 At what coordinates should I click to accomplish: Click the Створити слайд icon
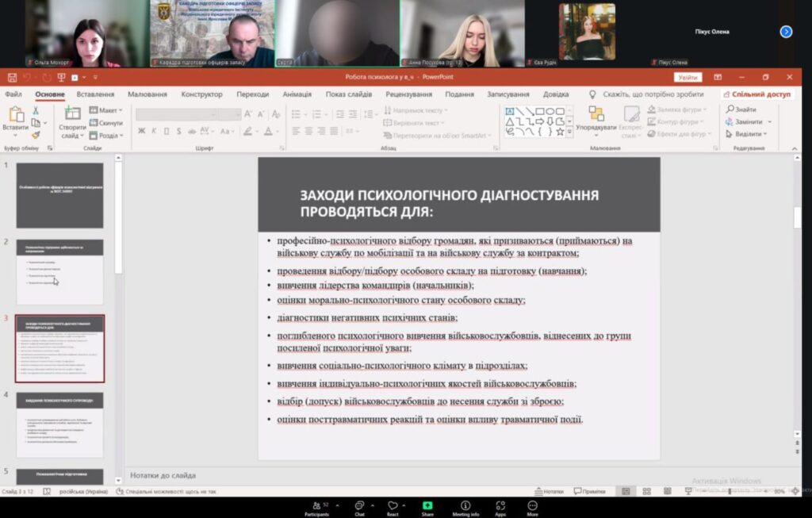71,117
